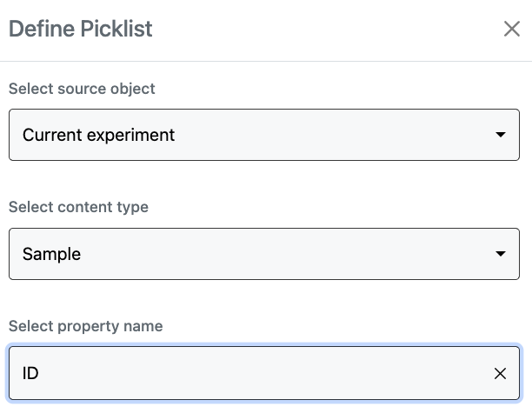Focus the property name field containing ID
Image resolution: width=532 pixels, height=420 pixels.
pos(217,374)
